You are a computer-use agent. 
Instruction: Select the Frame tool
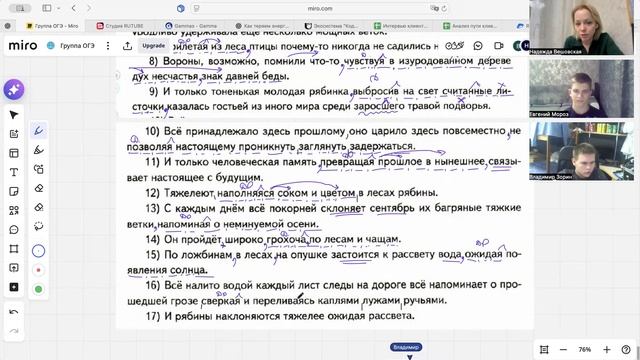click(x=14, y=249)
